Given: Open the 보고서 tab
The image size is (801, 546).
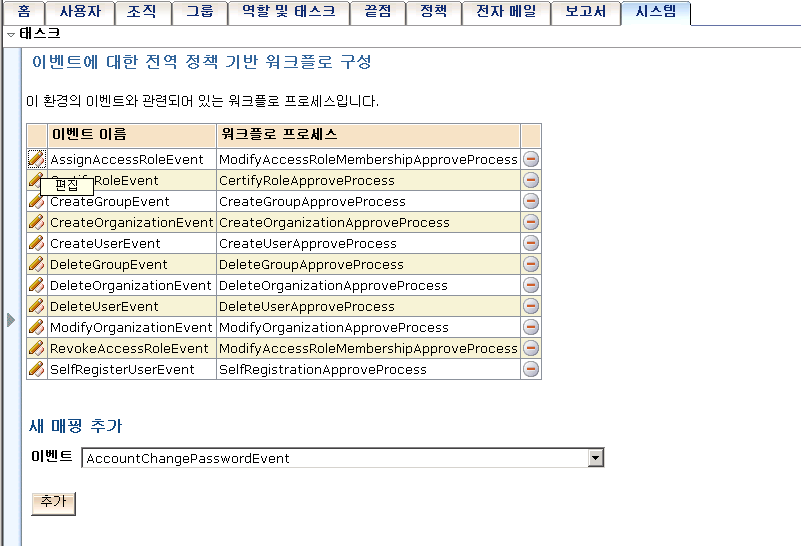Looking at the screenshot, I should click(x=586, y=12).
